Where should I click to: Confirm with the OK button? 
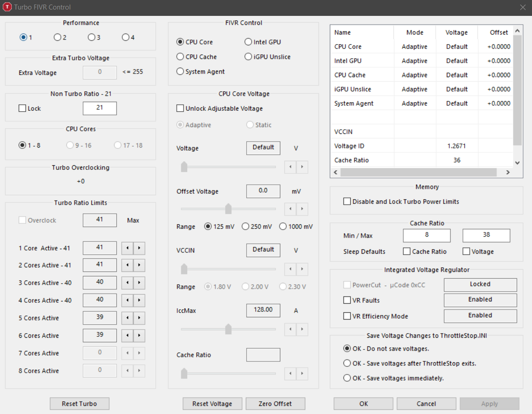363,404
